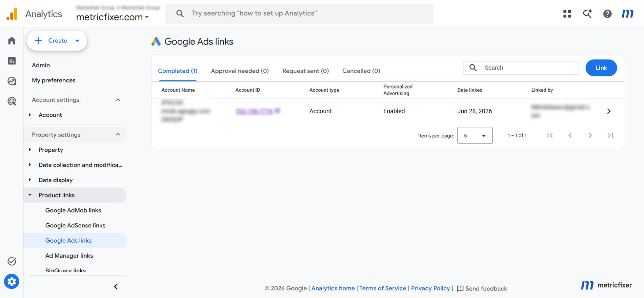Open the Google apps grid icon

567,14
